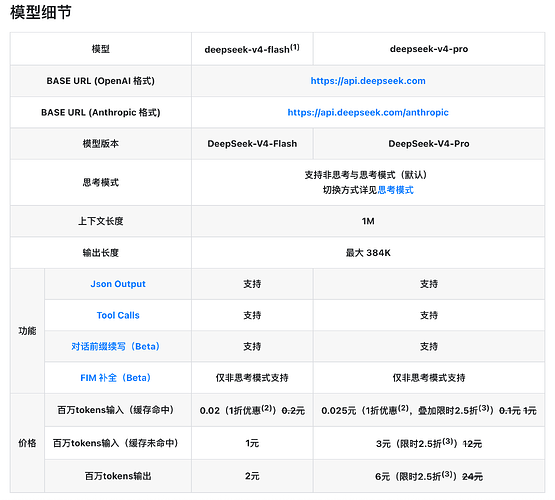Click 支持 for Tool Calls under flash

[252, 315]
